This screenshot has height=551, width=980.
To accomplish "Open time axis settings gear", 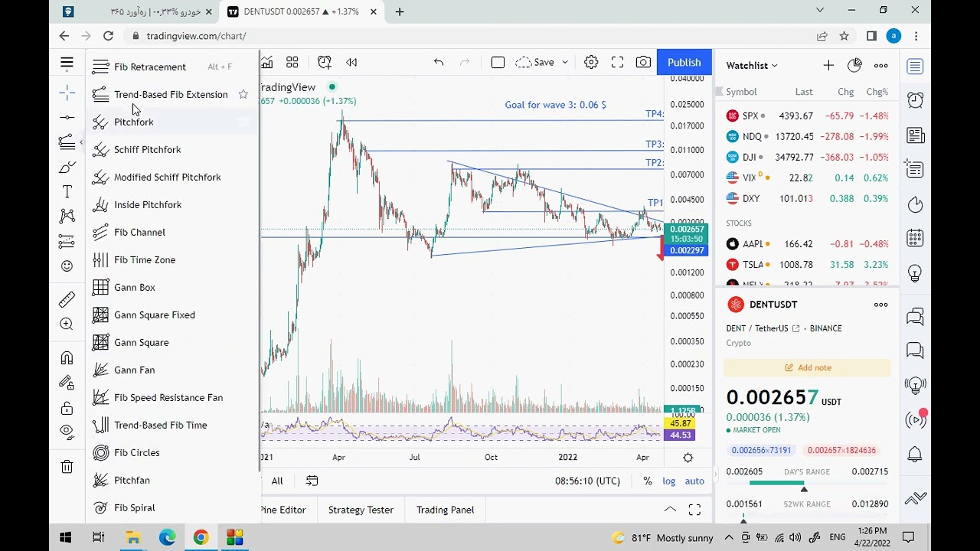I will point(688,457).
